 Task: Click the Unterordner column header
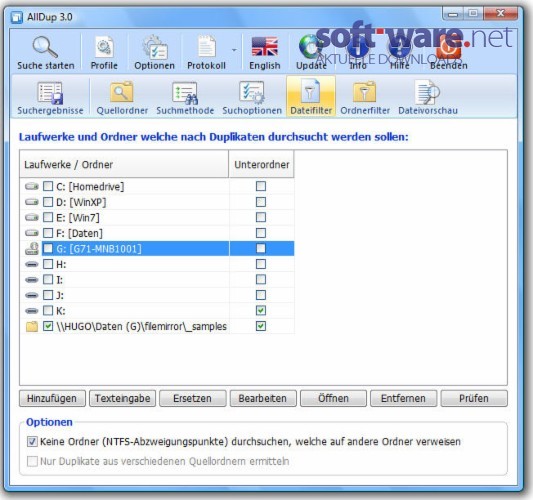(261, 165)
